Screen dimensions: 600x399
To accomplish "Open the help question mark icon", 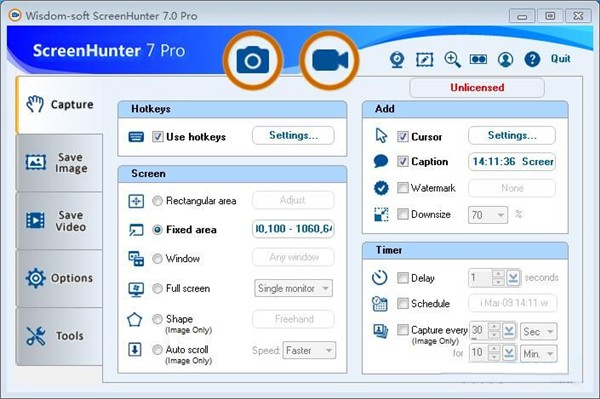I will (x=532, y=59).
